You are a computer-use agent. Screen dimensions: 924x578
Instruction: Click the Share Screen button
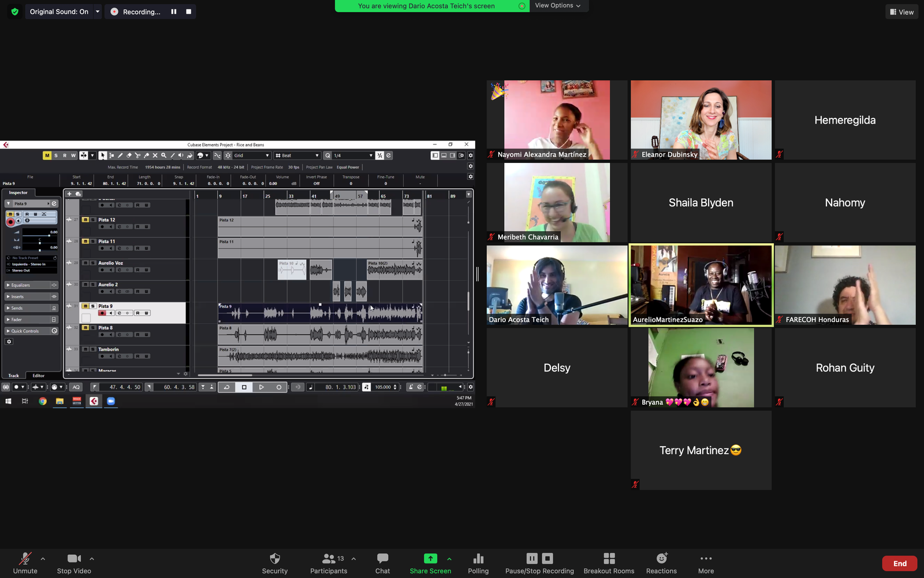tap(430, 563)
